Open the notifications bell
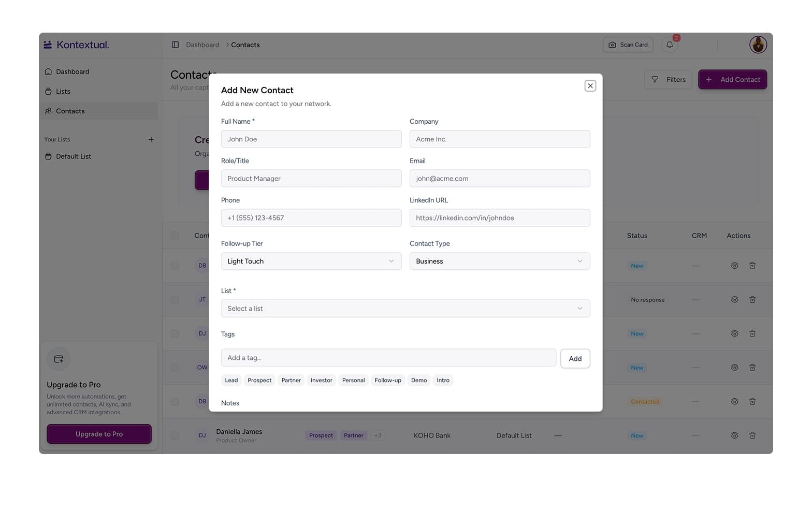 [x=670, y=45]
